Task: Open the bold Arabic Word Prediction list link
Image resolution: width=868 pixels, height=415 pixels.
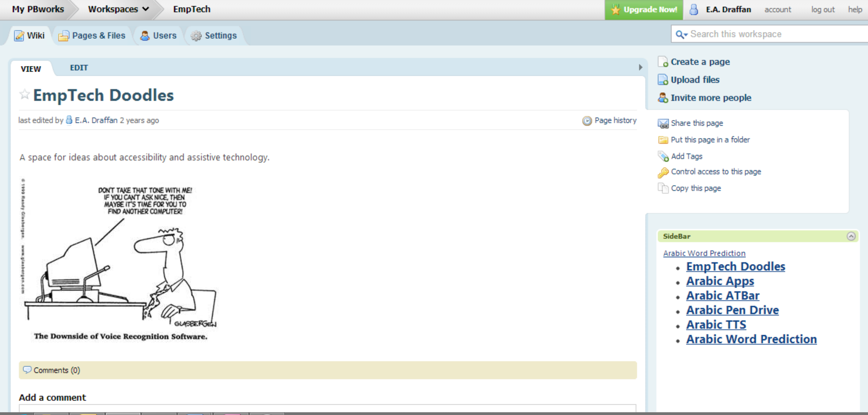Action: click(751, 339)
